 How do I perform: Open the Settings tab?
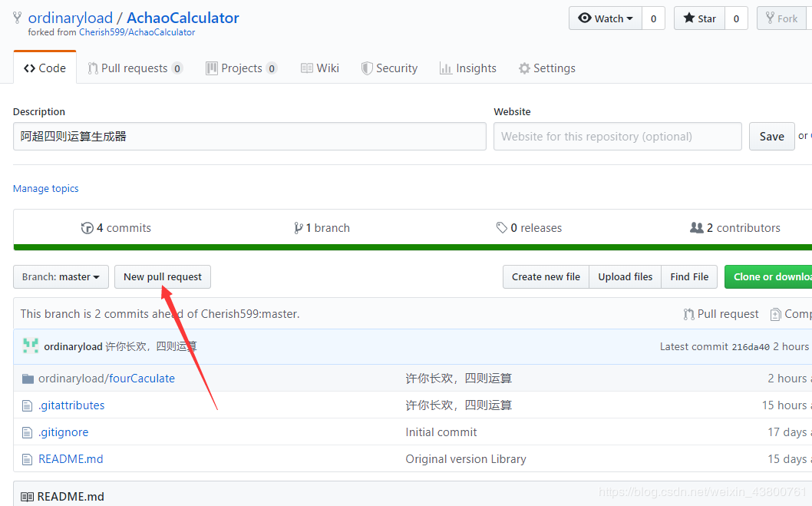547,68
